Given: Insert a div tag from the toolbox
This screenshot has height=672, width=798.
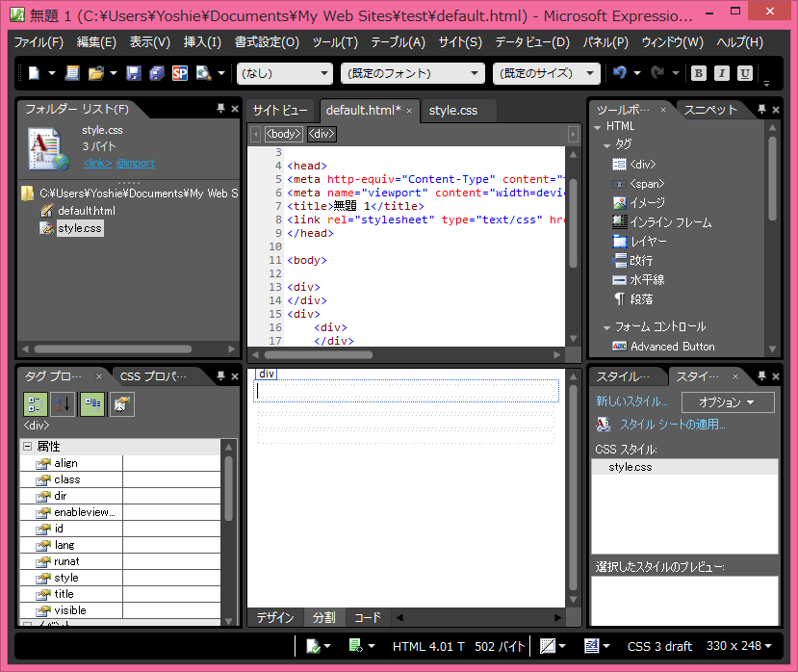Looking at the screenshot, I should [642, 165].
